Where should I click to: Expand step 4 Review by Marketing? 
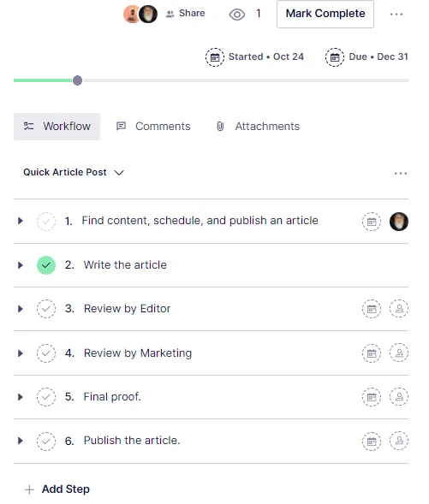21,353
